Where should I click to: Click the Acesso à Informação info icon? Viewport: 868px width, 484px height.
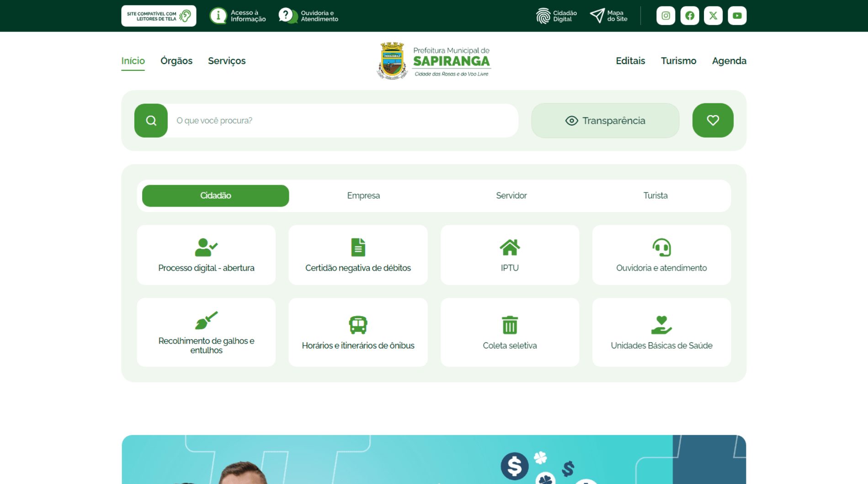point(218,16)
